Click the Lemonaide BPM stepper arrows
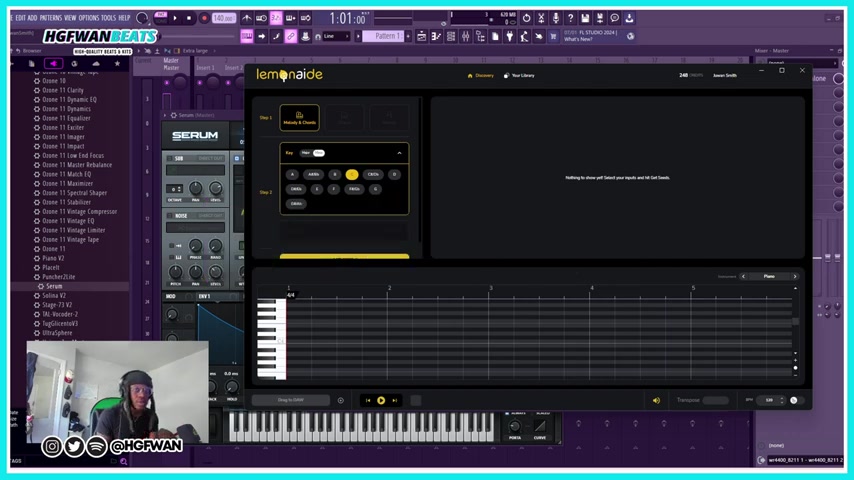 (782, 400)
